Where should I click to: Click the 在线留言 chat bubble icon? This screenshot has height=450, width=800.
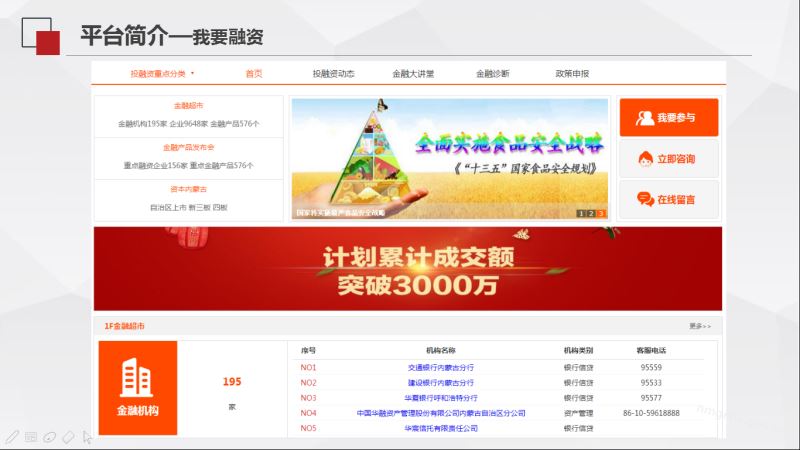[645, 199]
